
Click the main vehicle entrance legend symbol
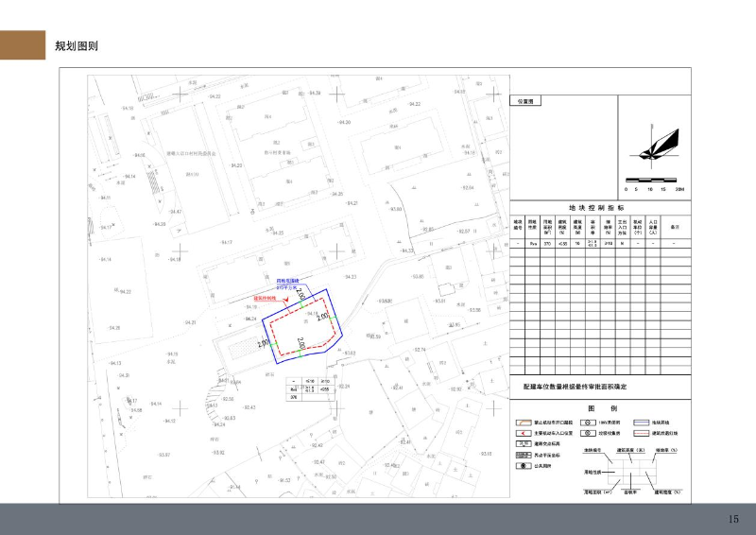click(x=521, y=433)
